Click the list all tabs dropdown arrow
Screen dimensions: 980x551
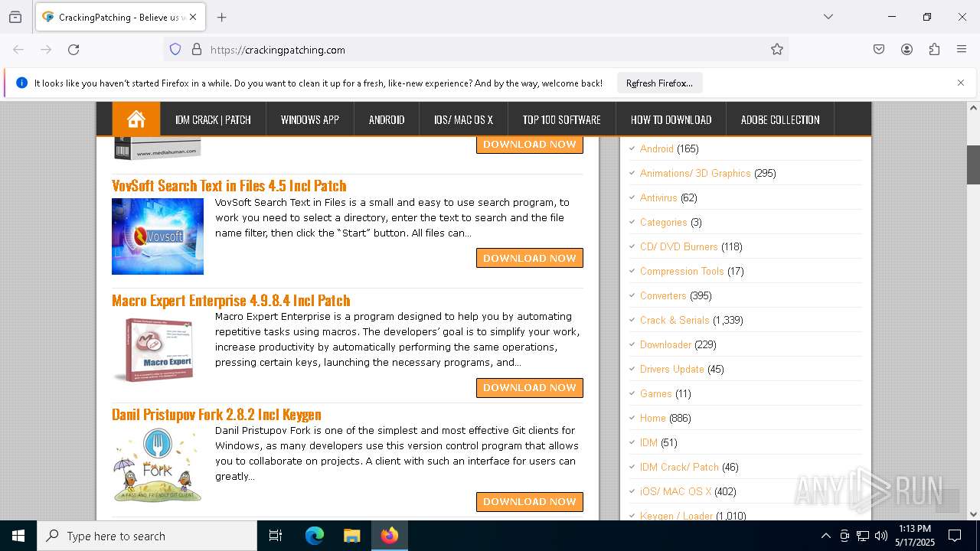828,17
